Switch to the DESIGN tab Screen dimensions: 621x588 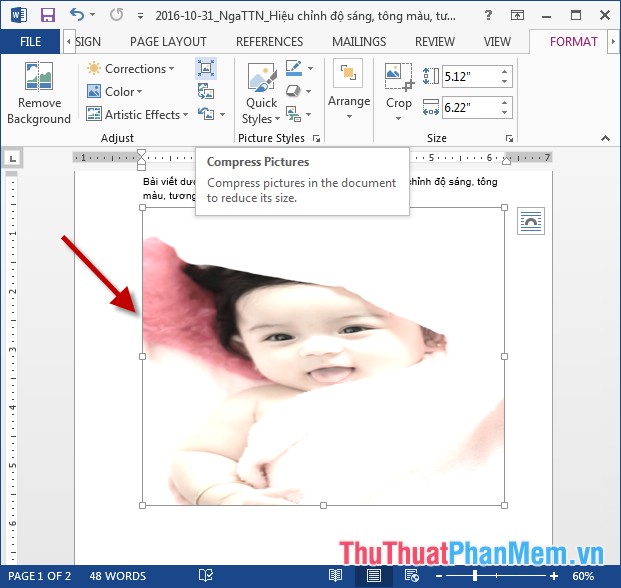click(x=88, y=41)
